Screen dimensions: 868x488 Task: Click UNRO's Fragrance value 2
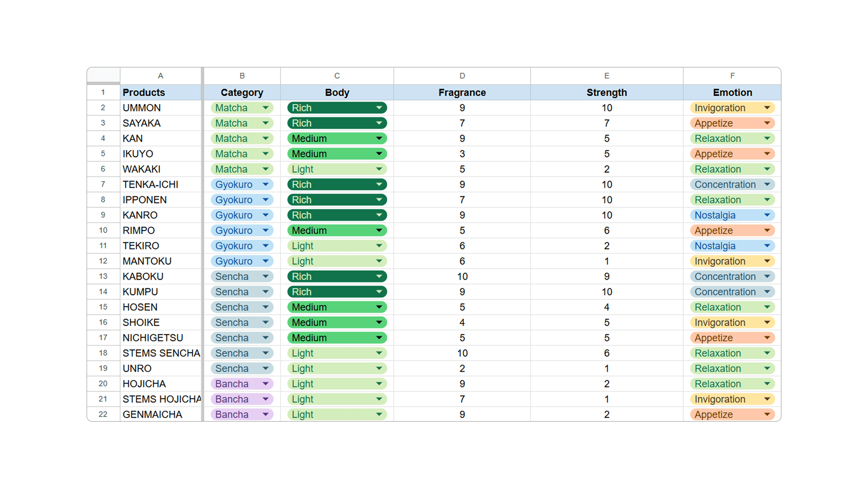tap(462, 369)
